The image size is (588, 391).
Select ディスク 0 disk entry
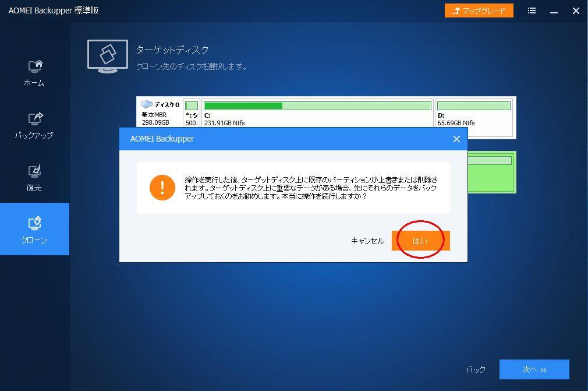pyautogui.click(x=160, y=112)
